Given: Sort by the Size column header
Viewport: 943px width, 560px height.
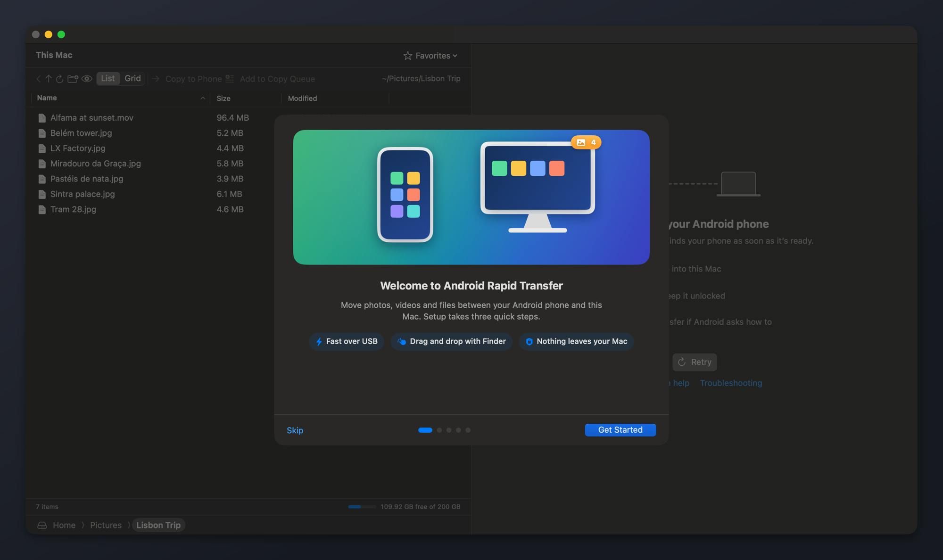Looking at the screenshot, I should [245, 98].
